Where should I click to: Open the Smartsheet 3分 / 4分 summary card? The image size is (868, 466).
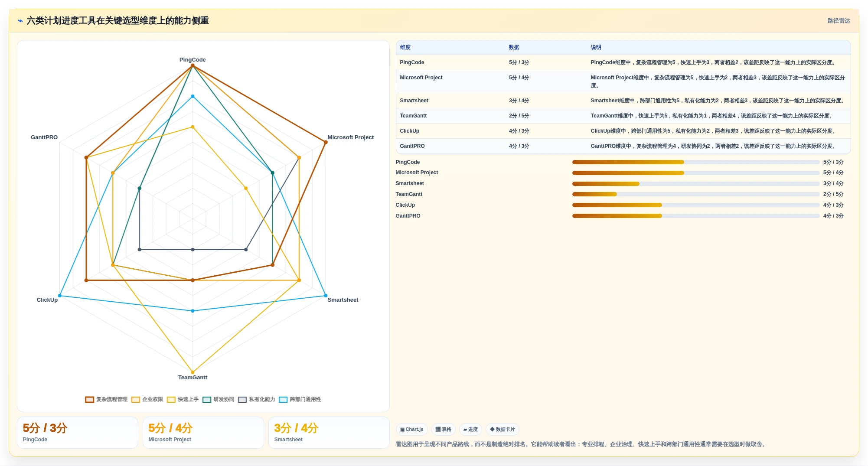(x=329, y=433)
